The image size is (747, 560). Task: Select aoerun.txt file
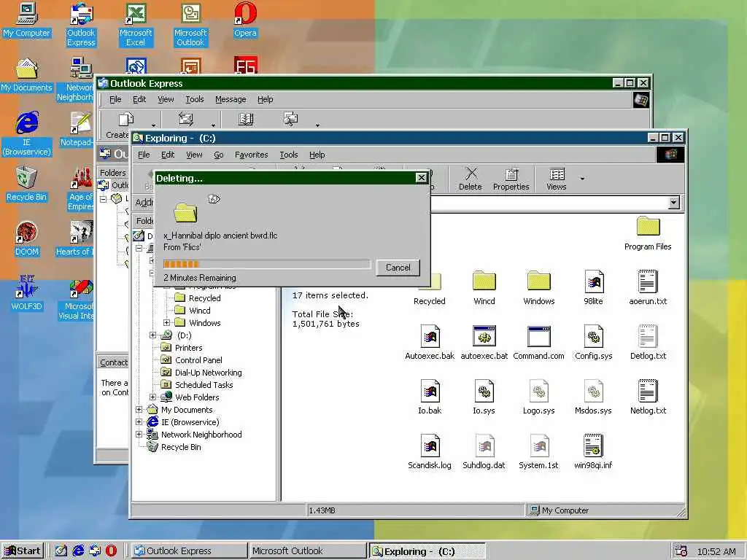(648, 288)
